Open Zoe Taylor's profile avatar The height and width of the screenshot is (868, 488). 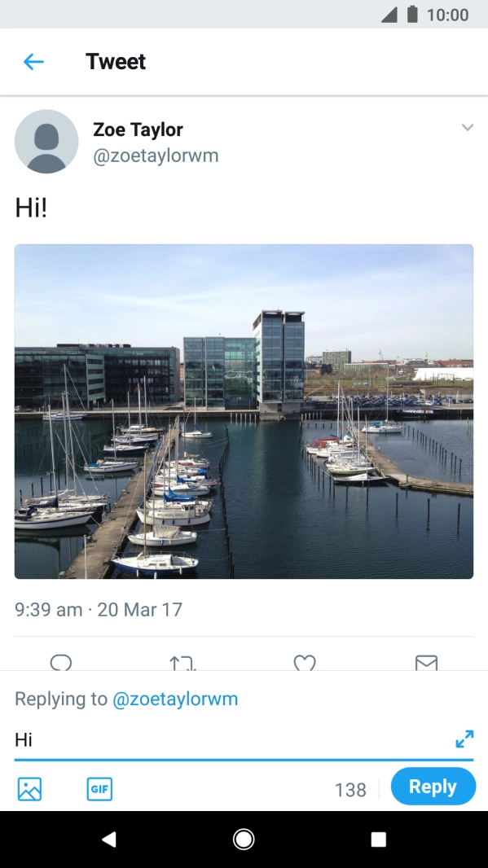pos(46,142)
